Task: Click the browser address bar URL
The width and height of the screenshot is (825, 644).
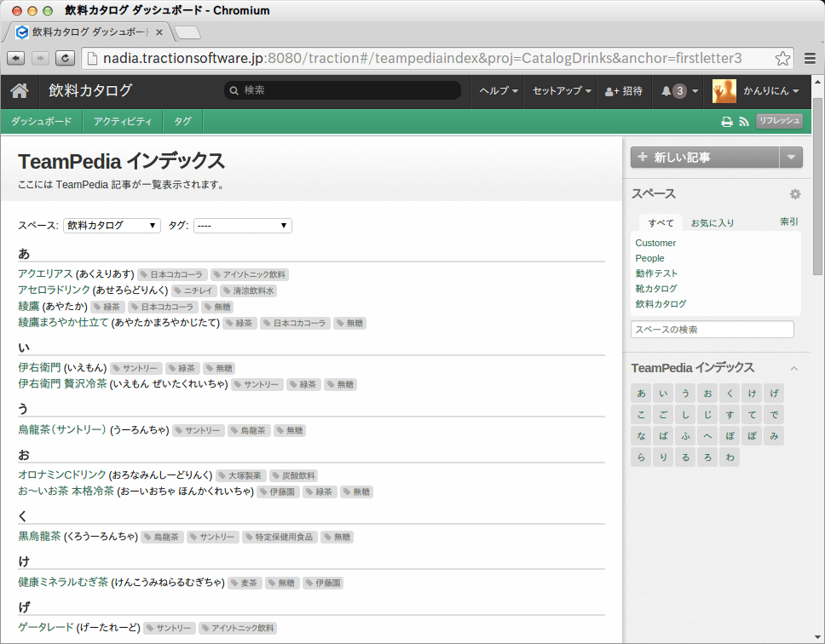Action: [x=423, y=58]
